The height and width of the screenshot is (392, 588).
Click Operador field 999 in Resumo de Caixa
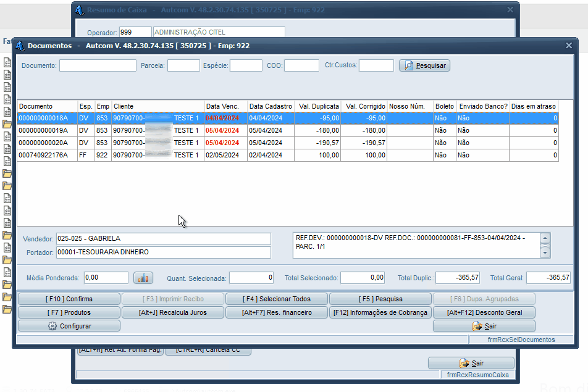click(x=135, y=32)
